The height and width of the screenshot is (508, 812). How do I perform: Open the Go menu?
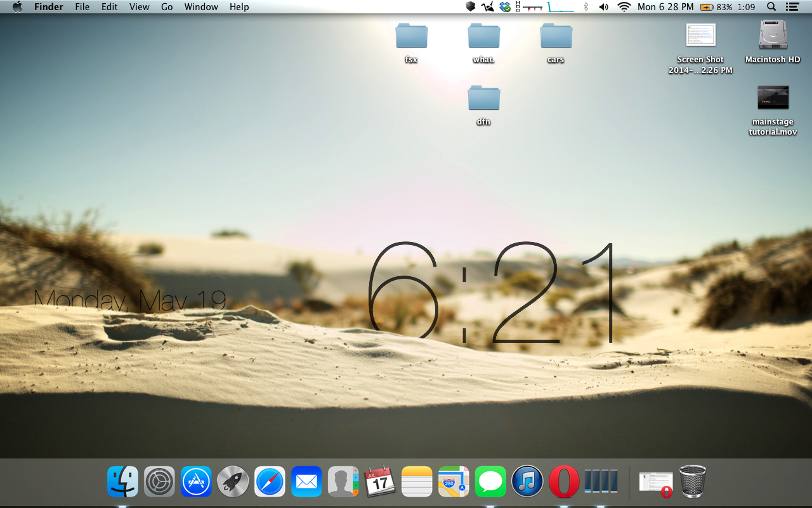coord(167,7)
